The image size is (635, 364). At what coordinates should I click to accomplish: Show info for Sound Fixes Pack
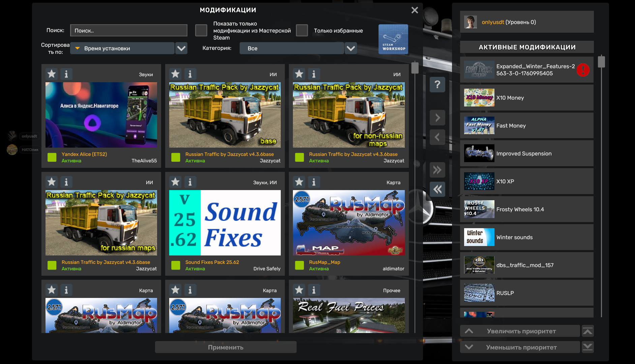[x=190, y=182]
